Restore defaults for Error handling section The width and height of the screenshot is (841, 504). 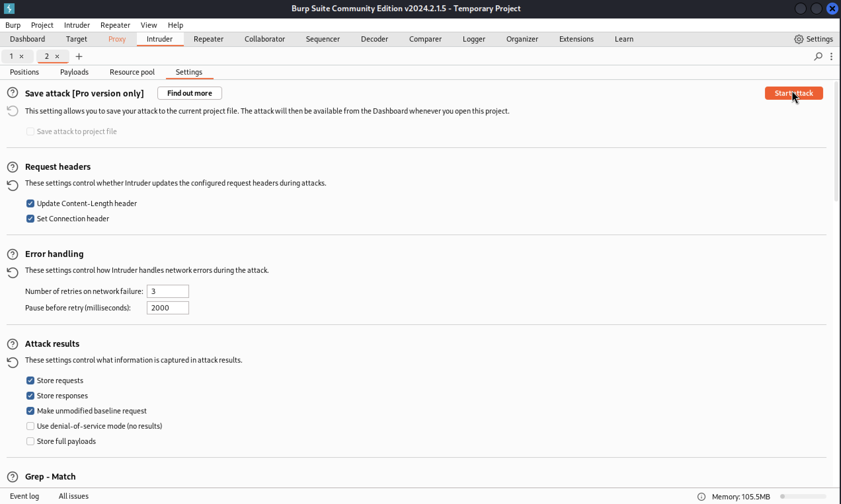tap(13, 272)
